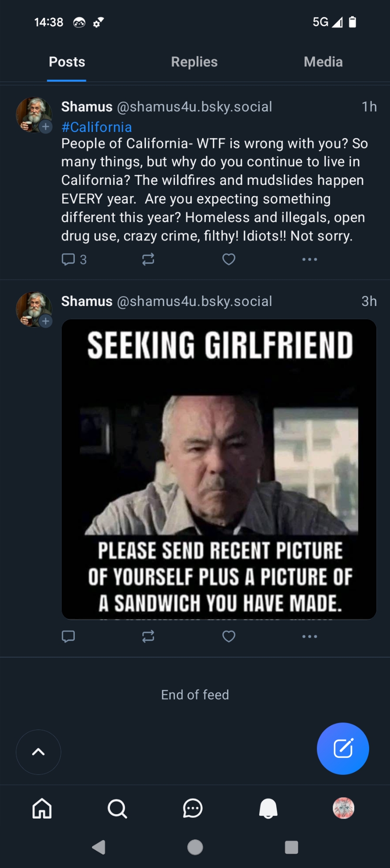Like the Seeking Girlfriend meme post
This screenshot has width=390, height=868.
(x=229, y=636)
